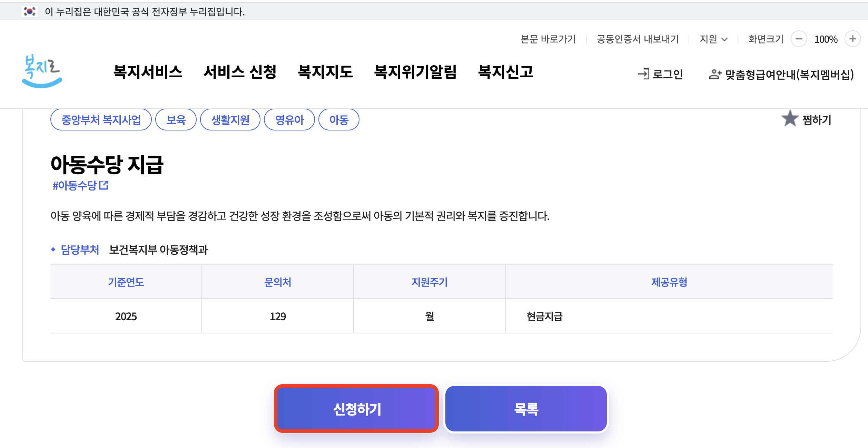
Task: Click the minus icon to decrease 화면크기
Action: 799,39
